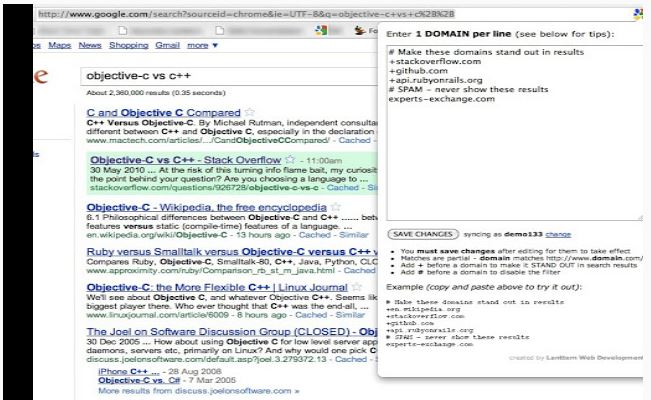Star the C and Objective C Compared result
Screen dimensions: 651x400
[x=249, y=112]
